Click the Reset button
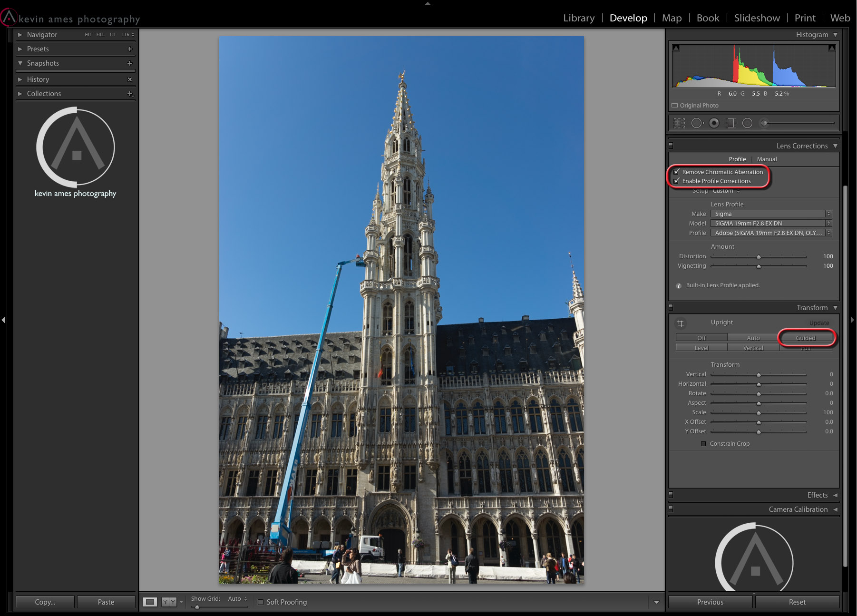857x616 pixels. coord(797,602)
